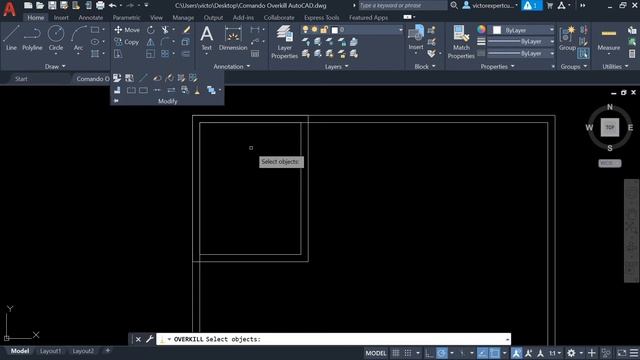
Task: Click the Save icon in quick access toolbar
Action: pyautogui.click(x=52, y=5)
